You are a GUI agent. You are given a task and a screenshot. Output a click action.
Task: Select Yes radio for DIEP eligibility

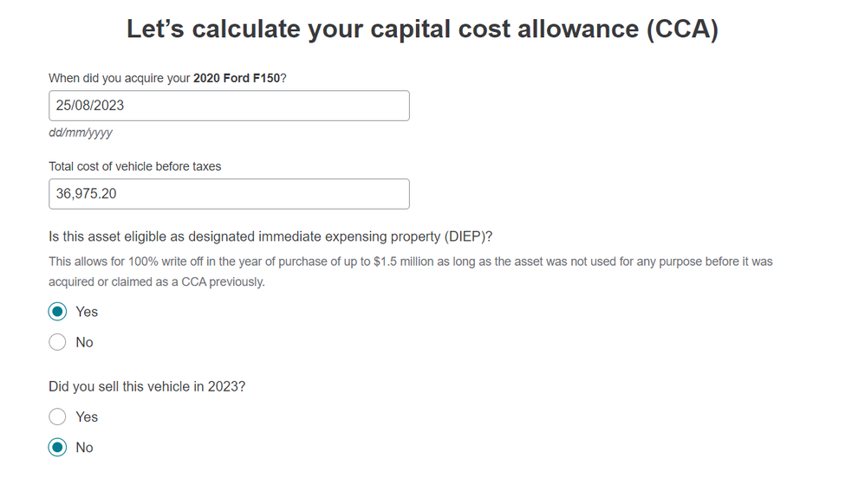57,312
